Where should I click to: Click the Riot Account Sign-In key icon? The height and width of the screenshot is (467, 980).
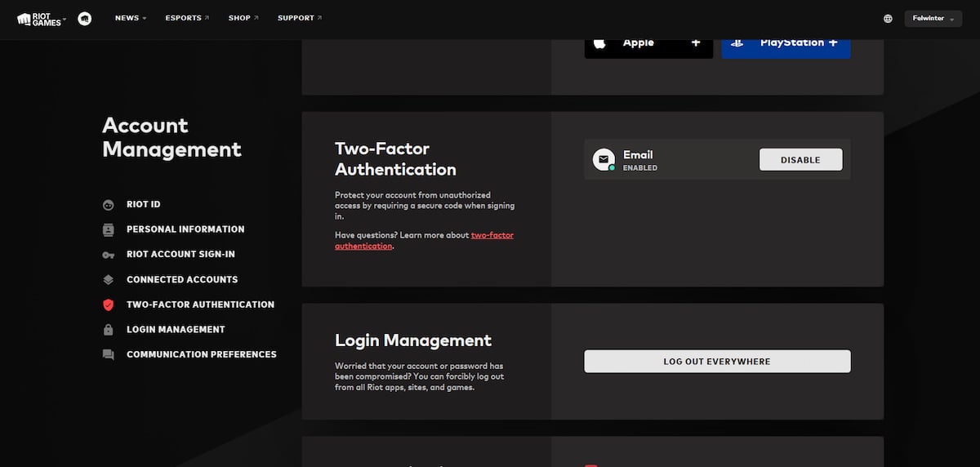tap(108, 255)
